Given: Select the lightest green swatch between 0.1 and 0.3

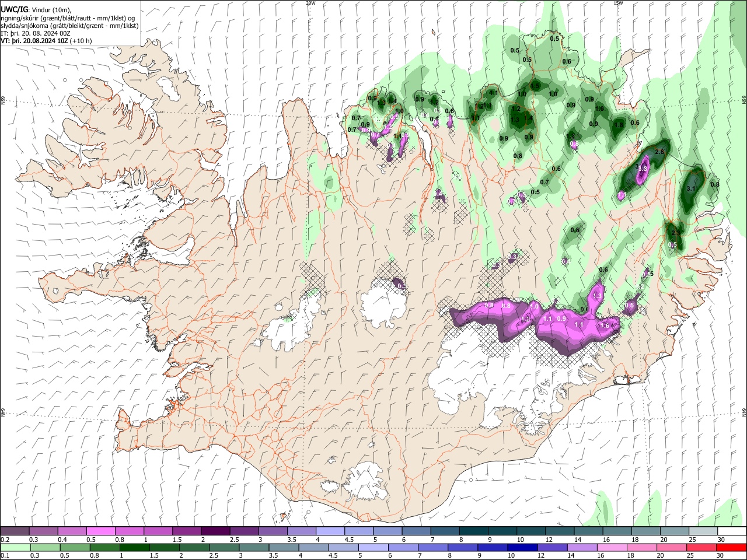Looking at the screenshot, I should 16,547.
